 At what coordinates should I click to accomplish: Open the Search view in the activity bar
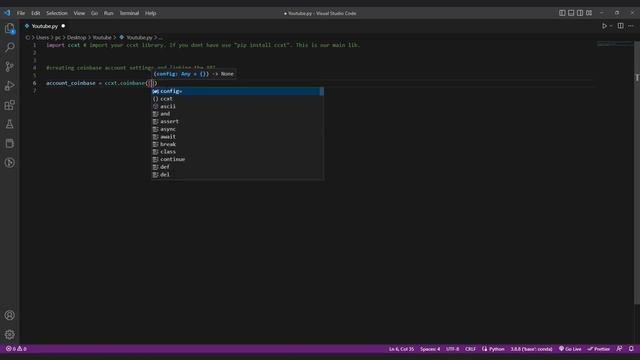coord(9,47)
